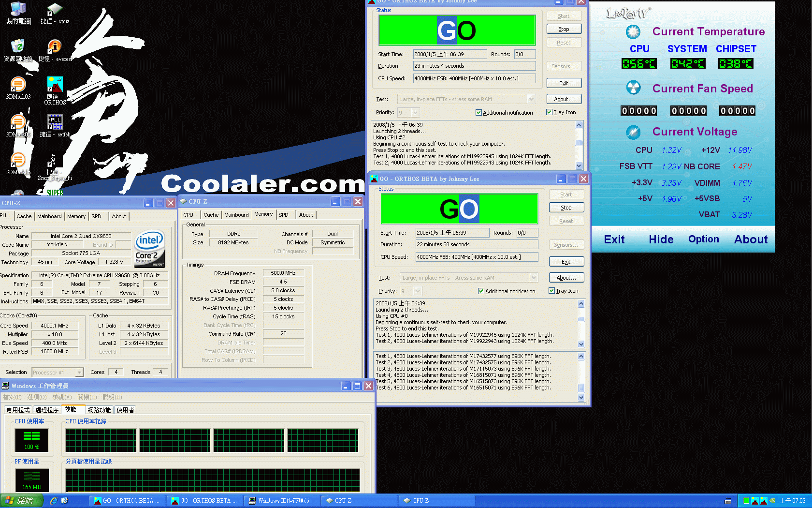
Task: Click About... button in upper ORTHOS window
Action: tap(564, 99)
